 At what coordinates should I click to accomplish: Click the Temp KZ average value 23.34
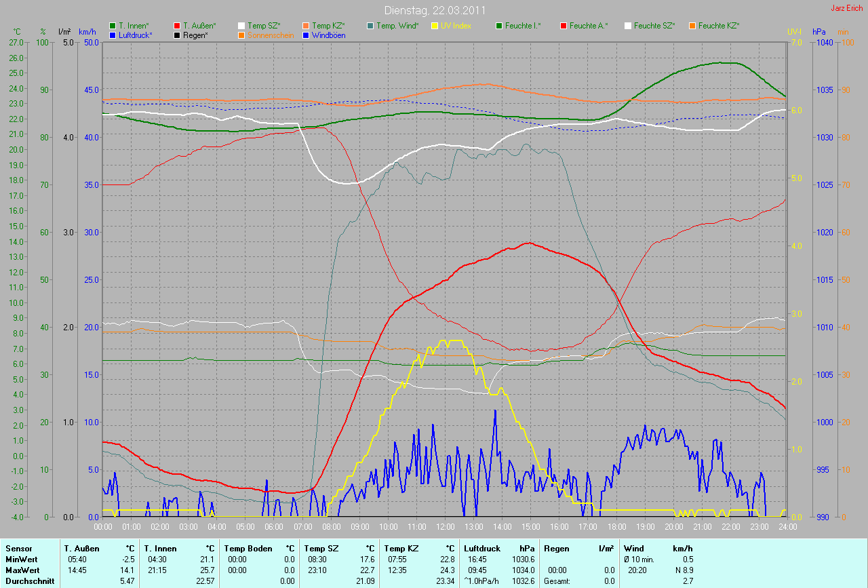click(446, 581)
